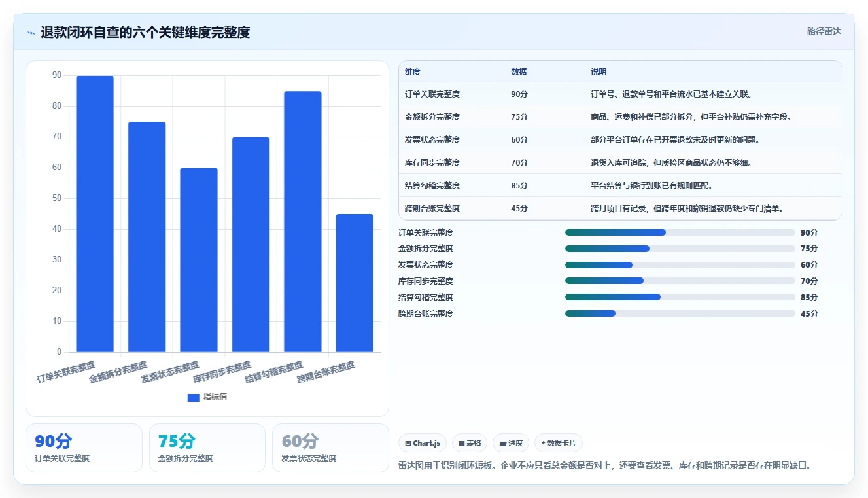Click the lightning icon beside the title
The height and width of the screenshot is (498, 868).
click(31, 33)
